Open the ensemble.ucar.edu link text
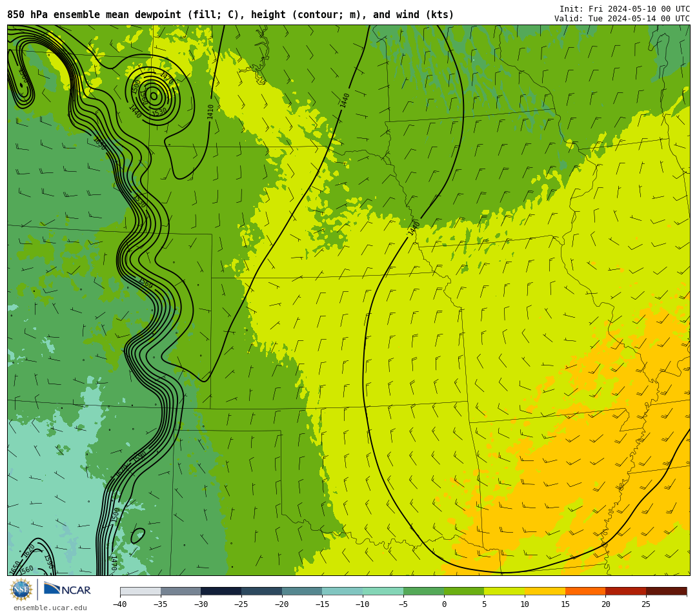The height and width of the screenshot is (616, 697). (x=50, y=608)
